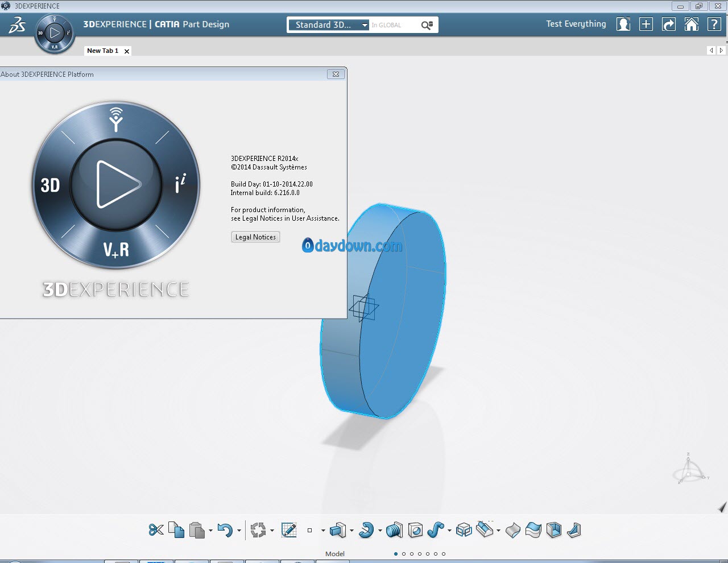This screenshot has height=563, width=728.
Task: Expand the Pad tool dropdown arrow
Action: tap(351, 531)
